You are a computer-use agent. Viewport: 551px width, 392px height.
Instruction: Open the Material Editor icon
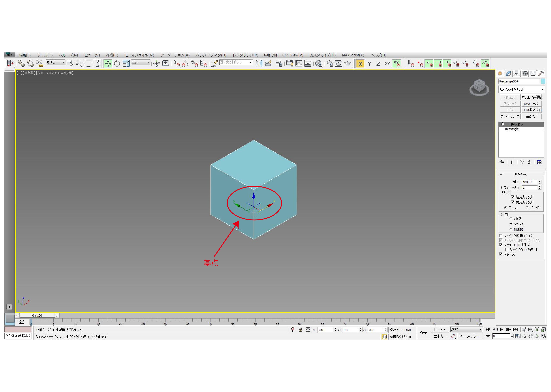(x=319, y=64)
